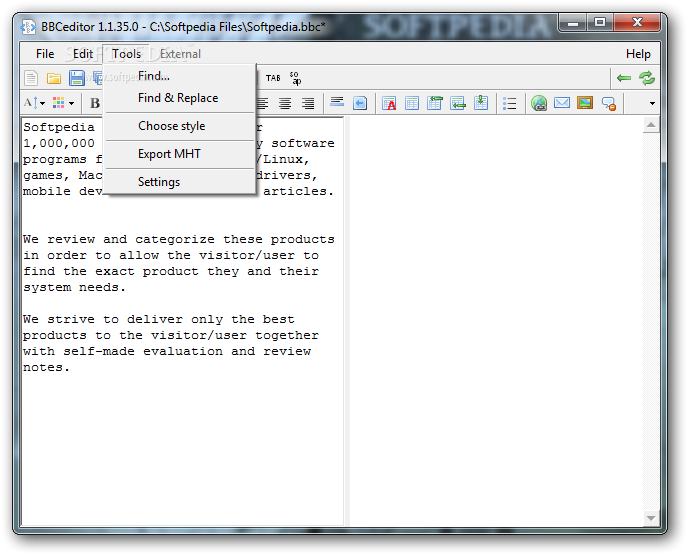The height and width of the screenshot is (555, 688).
Task: Open Settings from the Tools menu
Action: click(x=180, y=182)
